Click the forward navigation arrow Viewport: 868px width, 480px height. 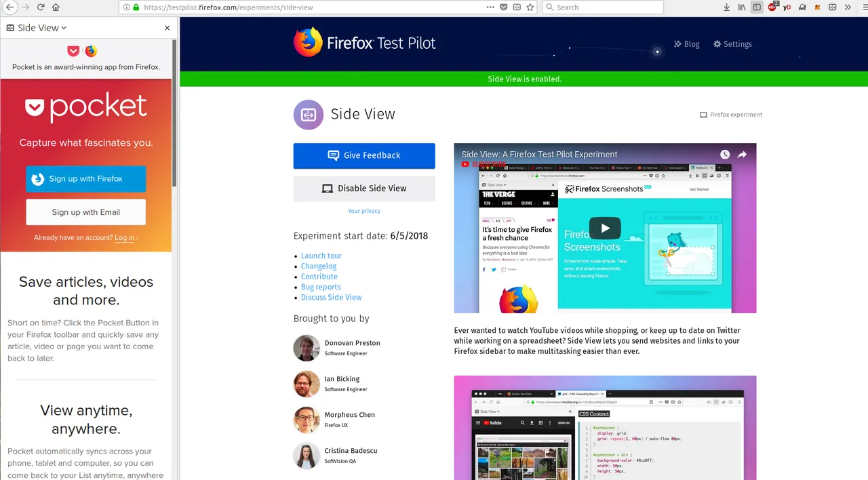26,7
